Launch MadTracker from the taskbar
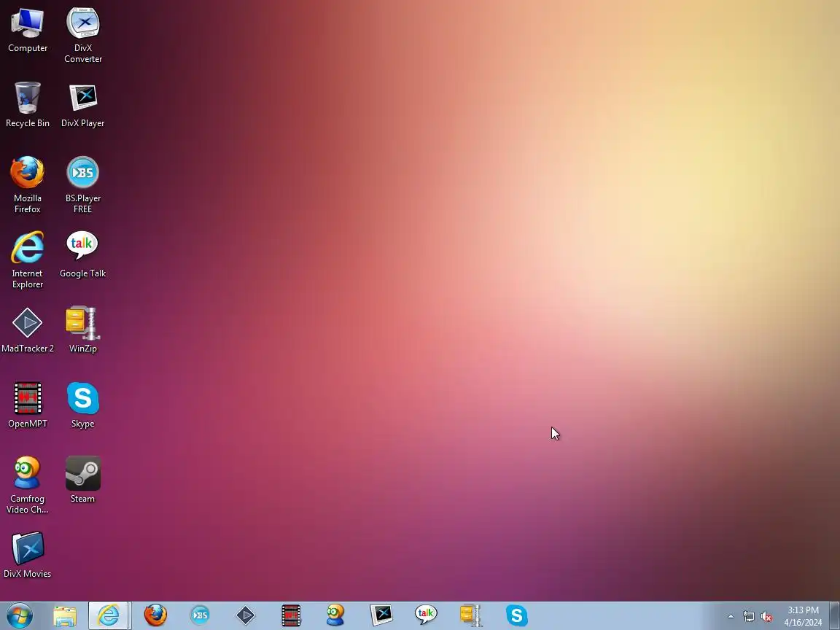The width and height of the screenshot is (840, 630). click(245, 615)
